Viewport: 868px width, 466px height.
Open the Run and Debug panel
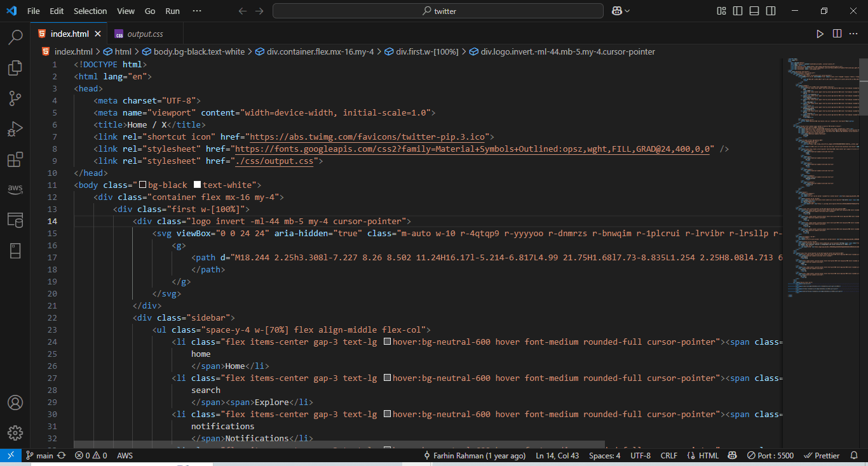point(15,129)
